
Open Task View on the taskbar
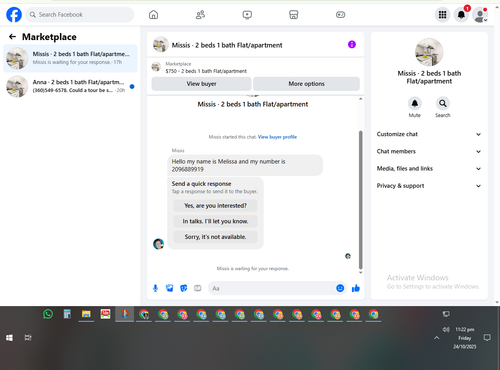28,338
